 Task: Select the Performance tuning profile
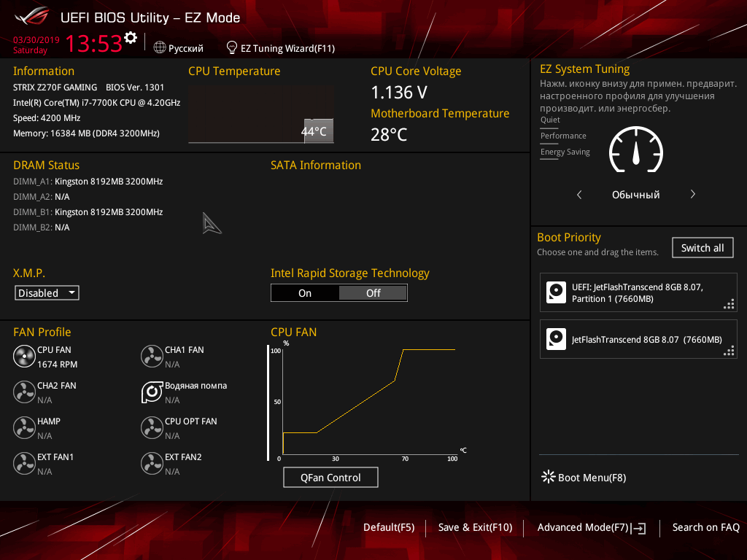click(563, 136)
